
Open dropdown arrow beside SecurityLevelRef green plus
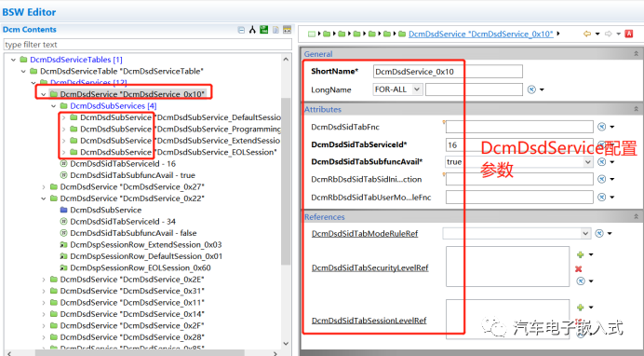(x=591, y=254)
